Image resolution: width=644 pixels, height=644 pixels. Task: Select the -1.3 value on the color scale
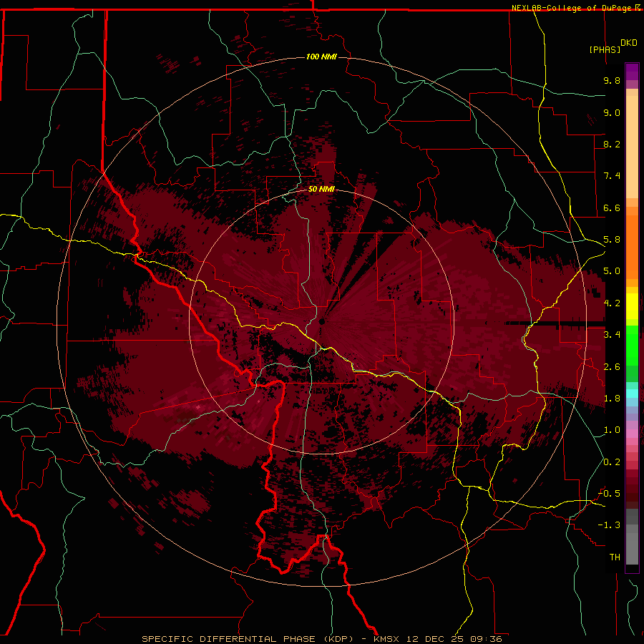[x=609, y=525]
